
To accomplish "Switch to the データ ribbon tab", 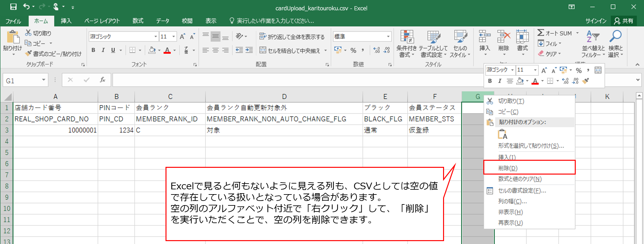I will point(163,21).
